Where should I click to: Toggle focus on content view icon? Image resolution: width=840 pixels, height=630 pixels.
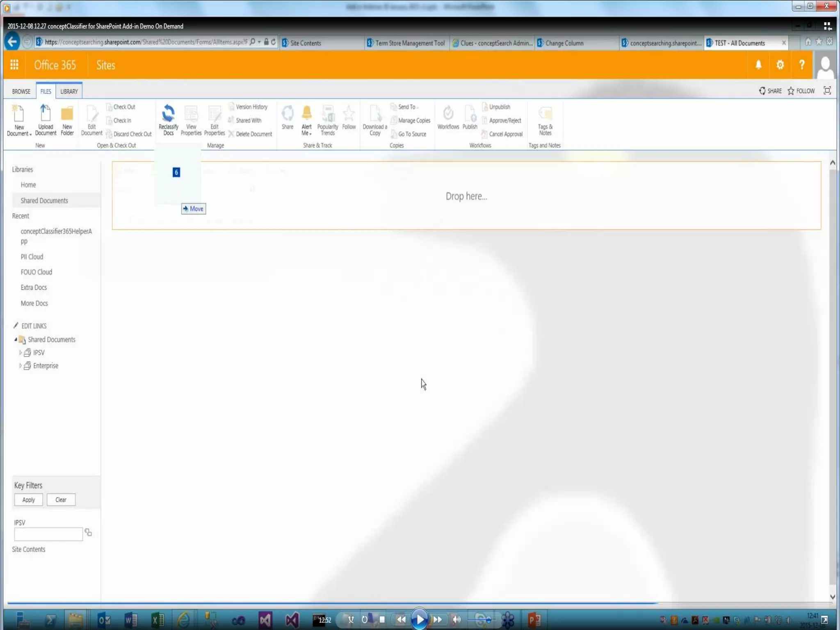827,91
